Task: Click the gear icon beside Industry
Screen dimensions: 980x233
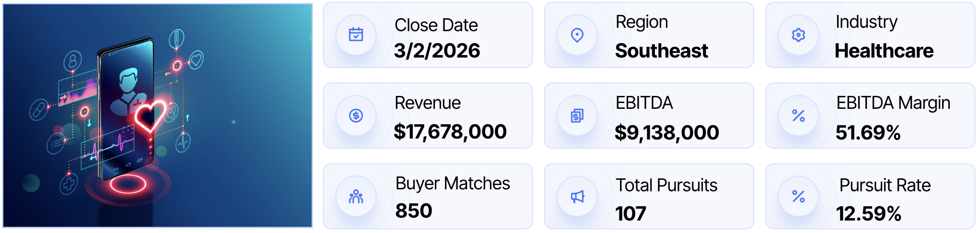Action: [798, 35]
